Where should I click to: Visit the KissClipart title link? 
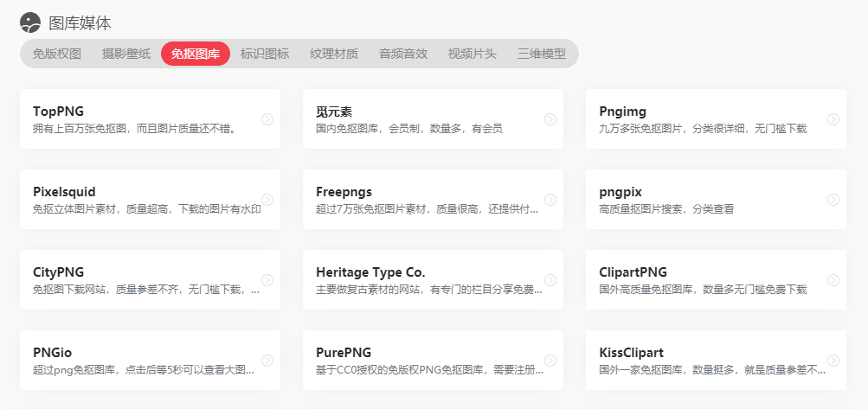631,353
